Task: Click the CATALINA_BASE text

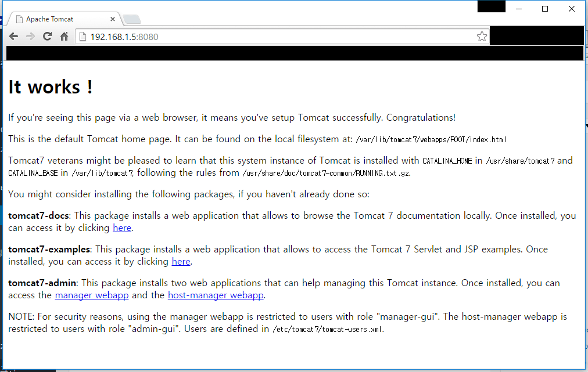Action: pos(33,174)
